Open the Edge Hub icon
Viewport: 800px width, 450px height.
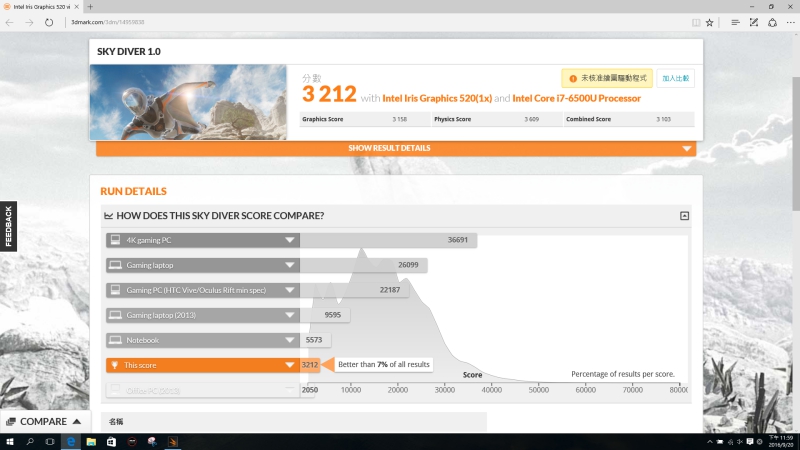(x=735, y=22)
